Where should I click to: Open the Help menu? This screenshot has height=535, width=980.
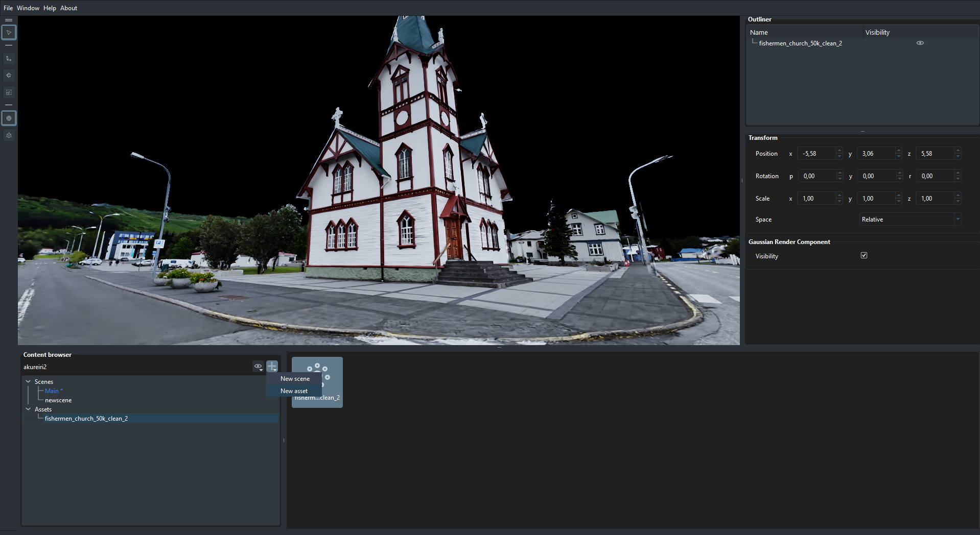(50, 8)
